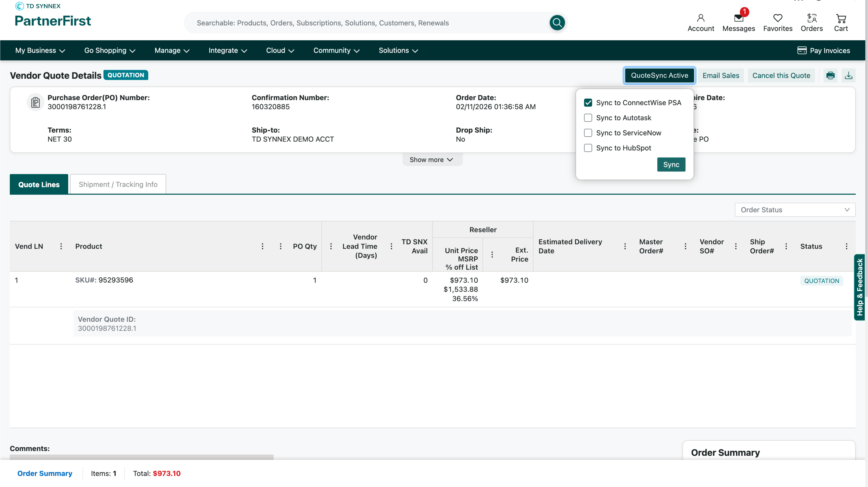Open Estimated Delivery Date column options menu
868x487 pixels.
click(625, 246)
